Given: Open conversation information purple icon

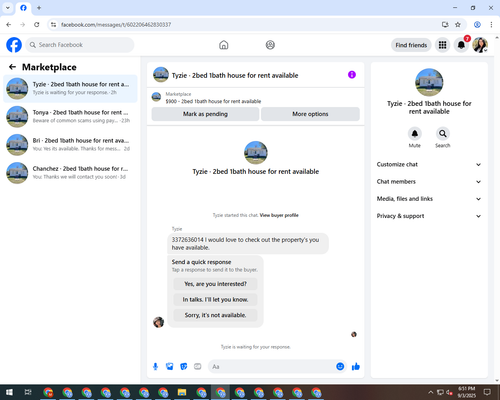Looking at the screenshot, I should [352, 75].
